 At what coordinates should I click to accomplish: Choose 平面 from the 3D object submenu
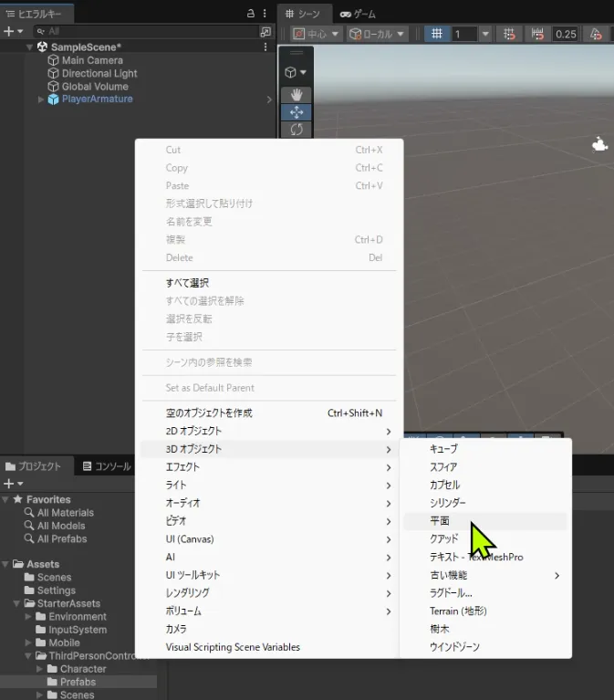[440, 520]
